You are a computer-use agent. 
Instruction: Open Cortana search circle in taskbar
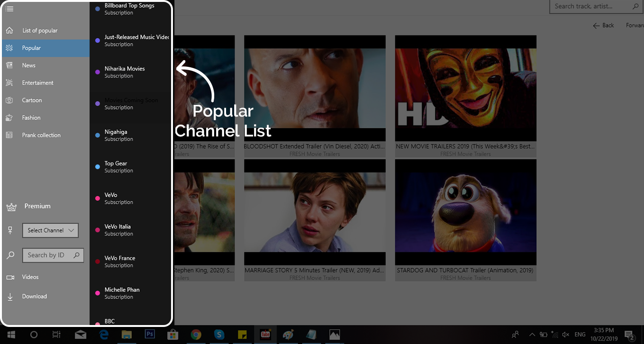tap(34, 335)
